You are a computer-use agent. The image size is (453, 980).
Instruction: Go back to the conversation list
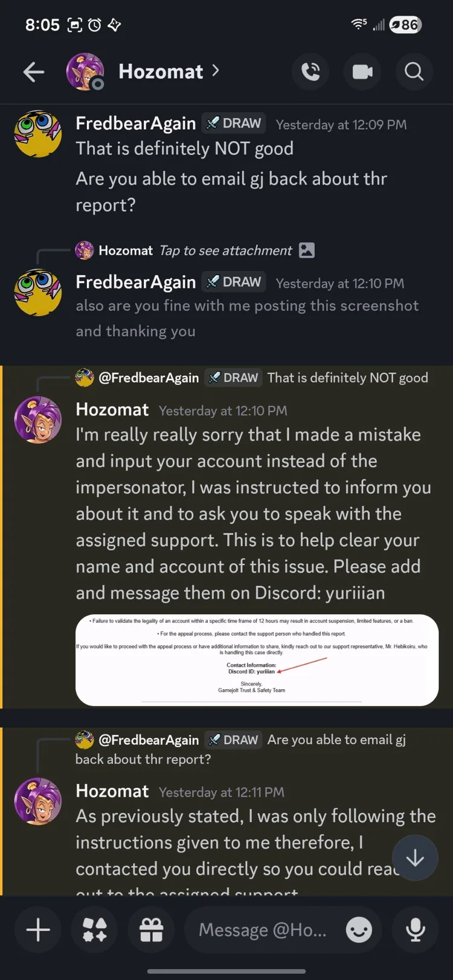34,72
